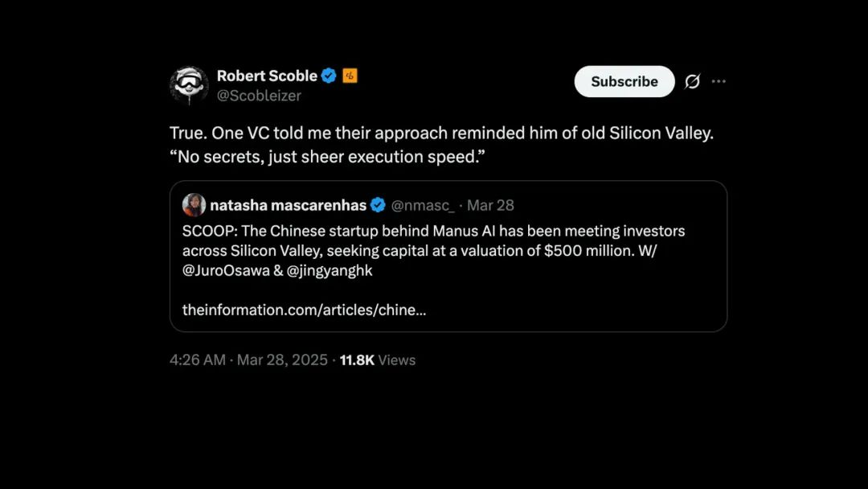Open the @nmasc_ handle
Image resolution: width=868 pixels, height=489 pixels.
423,205
